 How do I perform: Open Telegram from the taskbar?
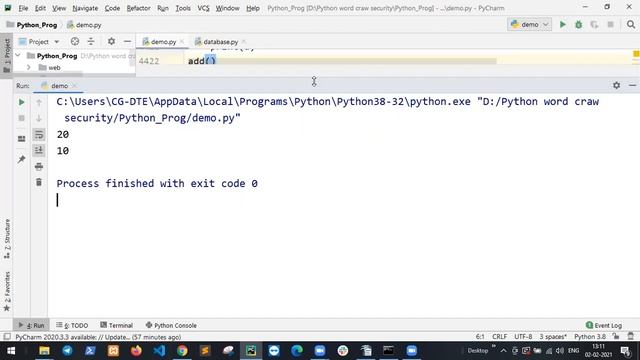coord(67,351)
